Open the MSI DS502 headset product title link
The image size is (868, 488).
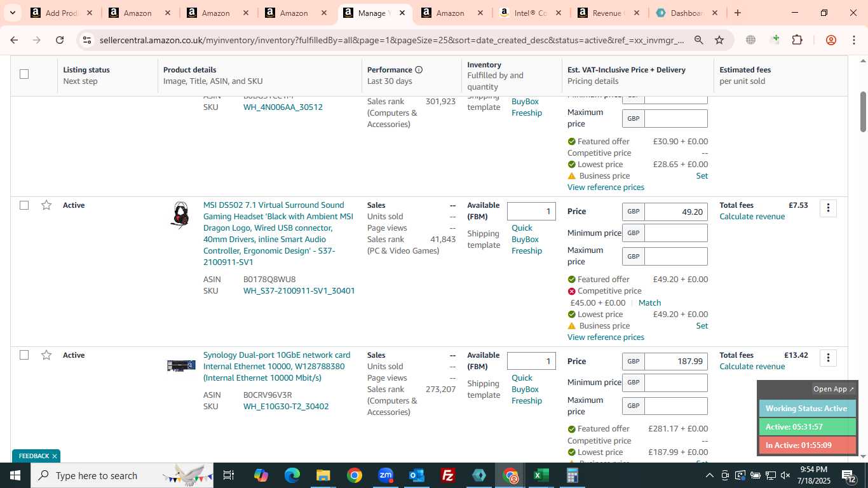278,233
